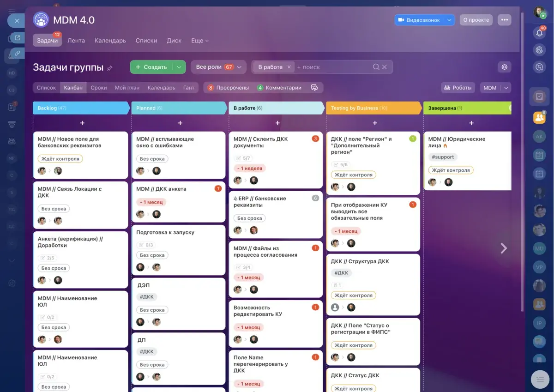The width and height of the screenshot is (554, 392).
Task: Open the Роботы button
Action: (x=458, y=88)
